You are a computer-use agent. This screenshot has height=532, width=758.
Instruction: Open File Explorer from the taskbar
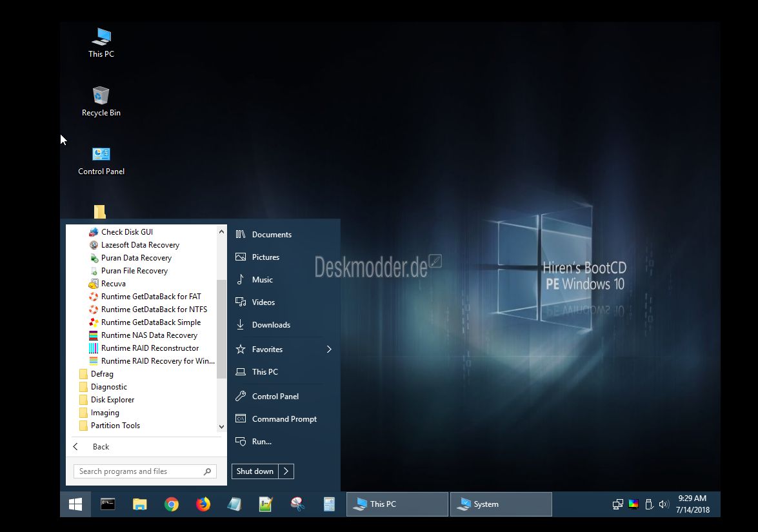pos(139,504)
